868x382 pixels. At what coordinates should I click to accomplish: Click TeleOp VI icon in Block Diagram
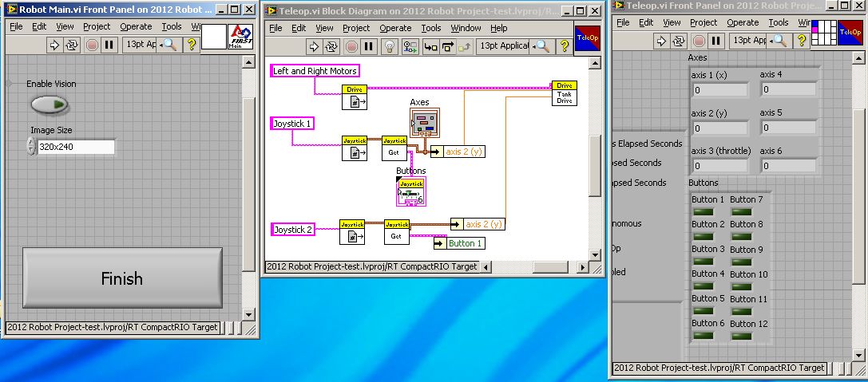(588, 38)
